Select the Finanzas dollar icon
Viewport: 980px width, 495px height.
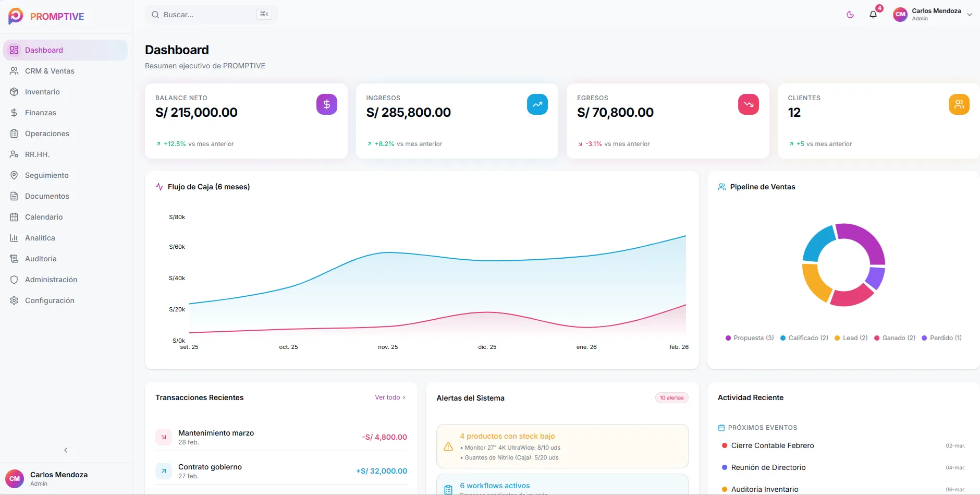[14, 113]
